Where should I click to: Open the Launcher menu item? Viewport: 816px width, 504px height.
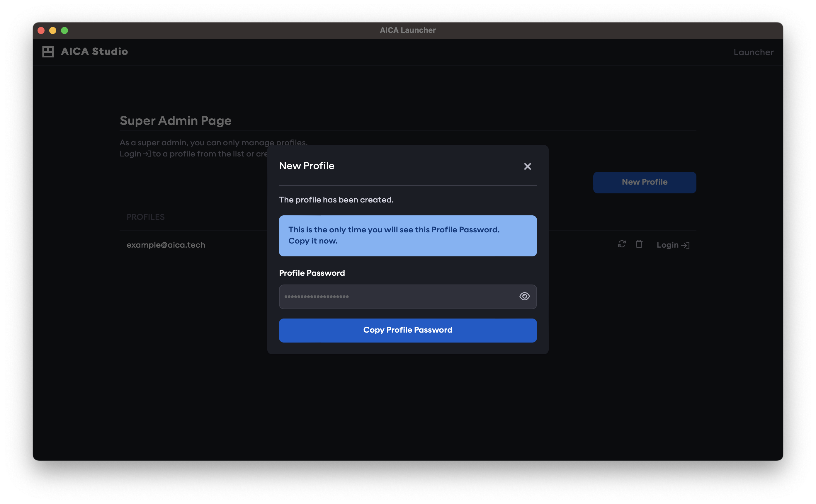pos(753,52)
